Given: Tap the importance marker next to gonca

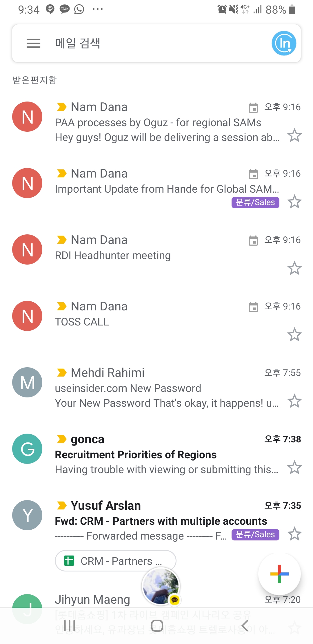Looking at the screenshot, I should pos(61,439).
